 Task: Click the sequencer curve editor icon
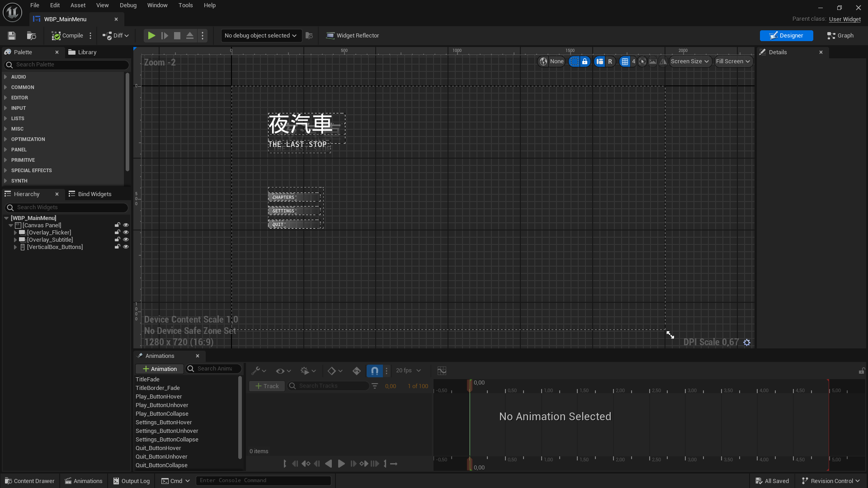tap(442, 371)
